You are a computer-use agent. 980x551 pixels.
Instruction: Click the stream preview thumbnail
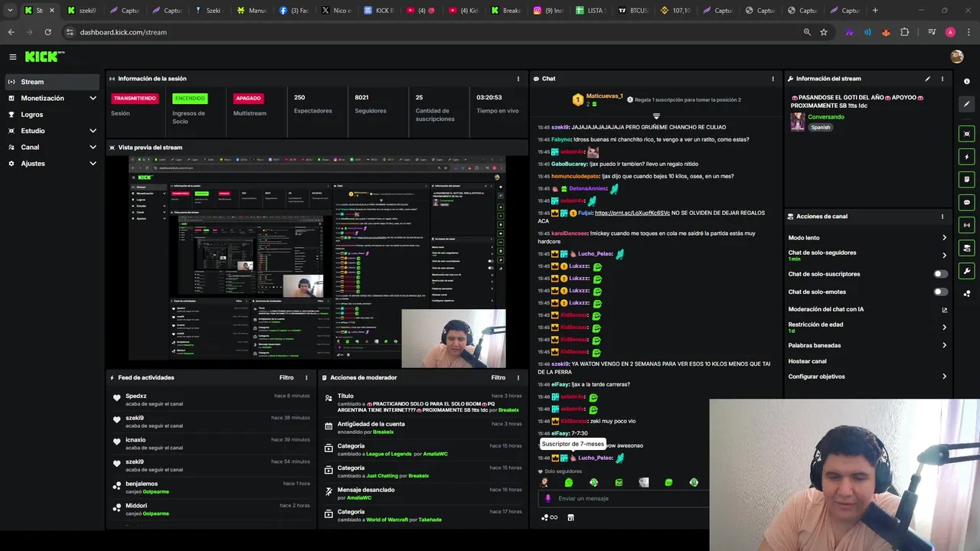[317, 262]
